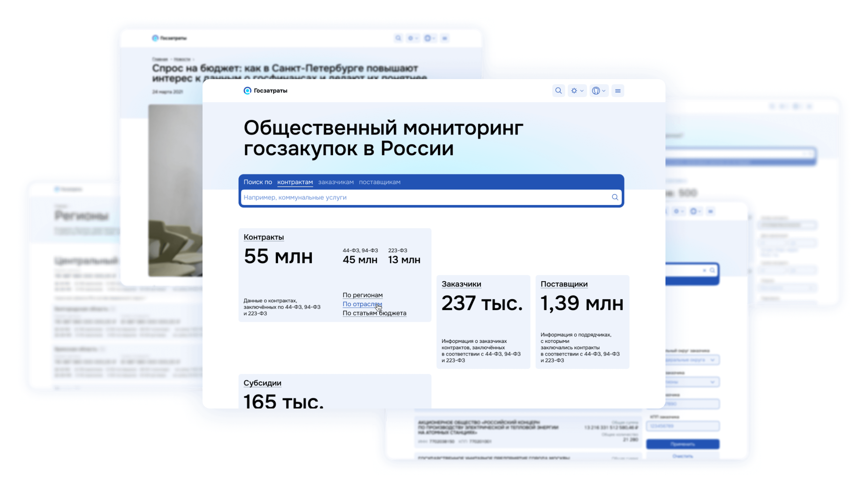Image resolution: width=868 pixels, height=488 pixels.
Task: Open the hamburger menu
Action: [618, 91]
